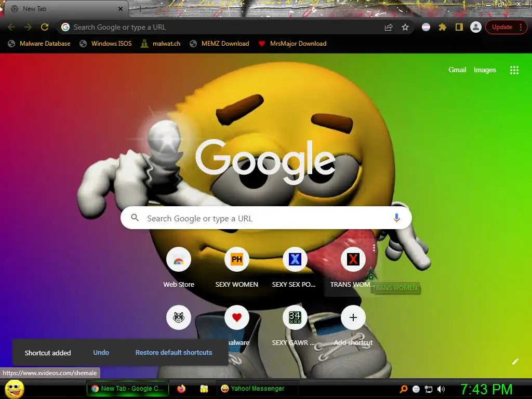Open the Google apps grid
This screenshot has height=399, width=532.
pos(514,70)
